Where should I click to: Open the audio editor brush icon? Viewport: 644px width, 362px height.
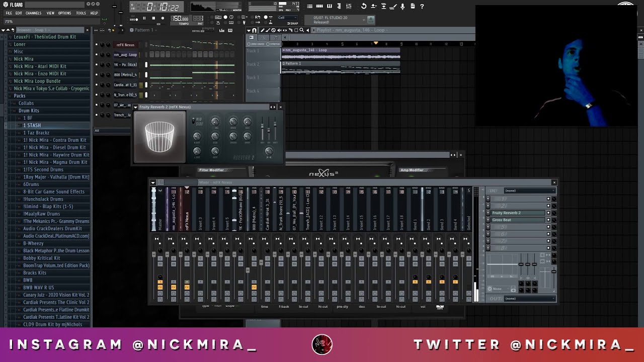393,6
